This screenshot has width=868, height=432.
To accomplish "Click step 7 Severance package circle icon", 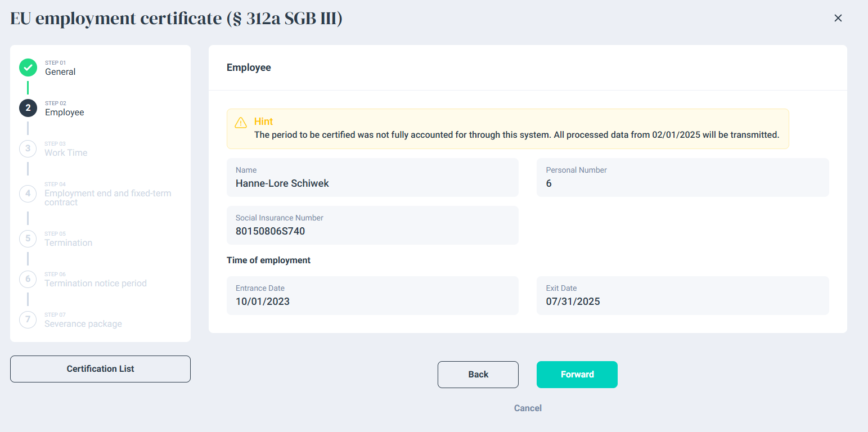I will (x=28, y=319).
